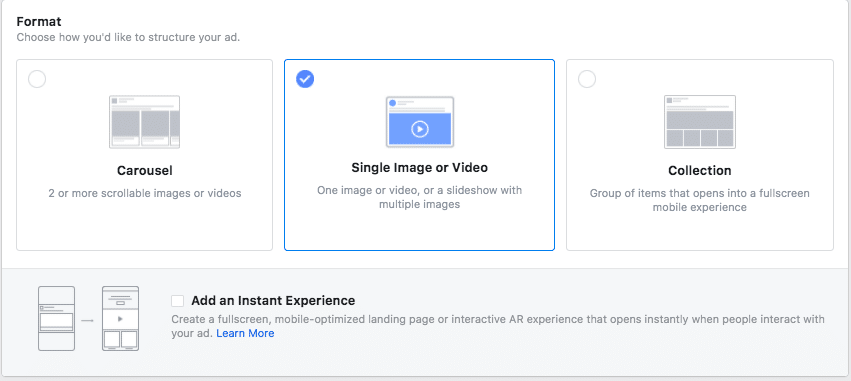Click the '2 or more scrollable images' description
Screen dimensions: 851x381
point(144,193)
